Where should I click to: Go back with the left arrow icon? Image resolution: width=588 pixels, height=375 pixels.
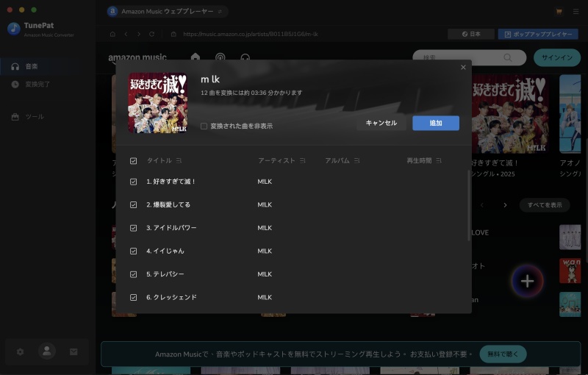point(126,34)
